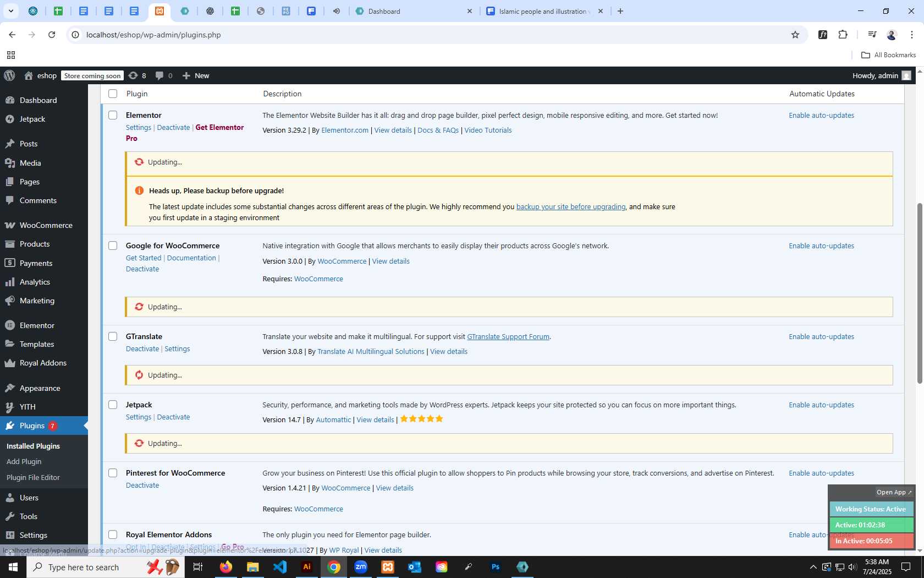
Task: Open the Marketing menu
Action: click(37, 301)
